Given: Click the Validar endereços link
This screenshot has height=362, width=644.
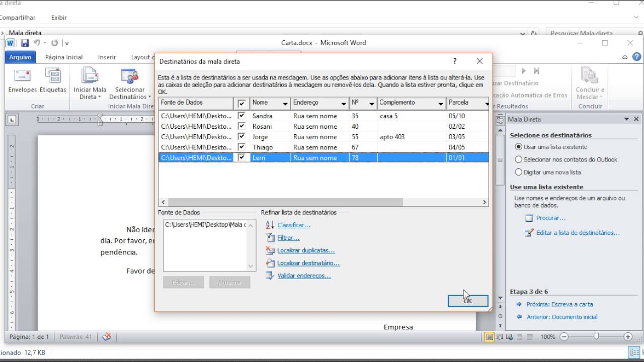Looking at the screenshot, I should (304, 276).
